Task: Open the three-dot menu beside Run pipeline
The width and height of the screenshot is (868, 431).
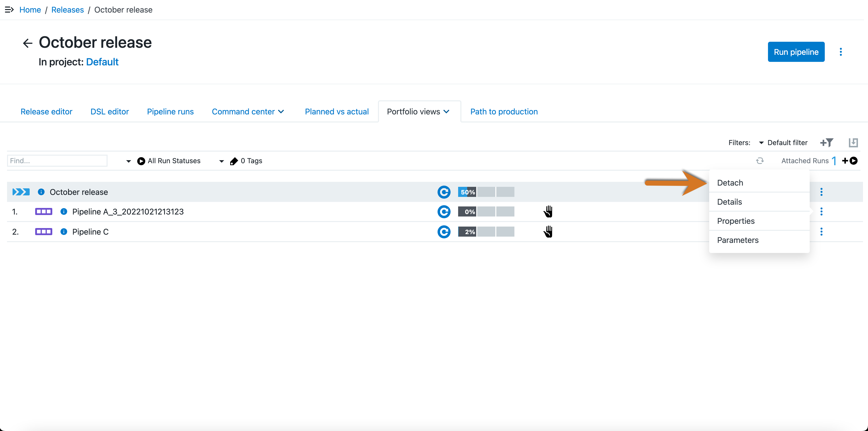Action: (840, 52)
